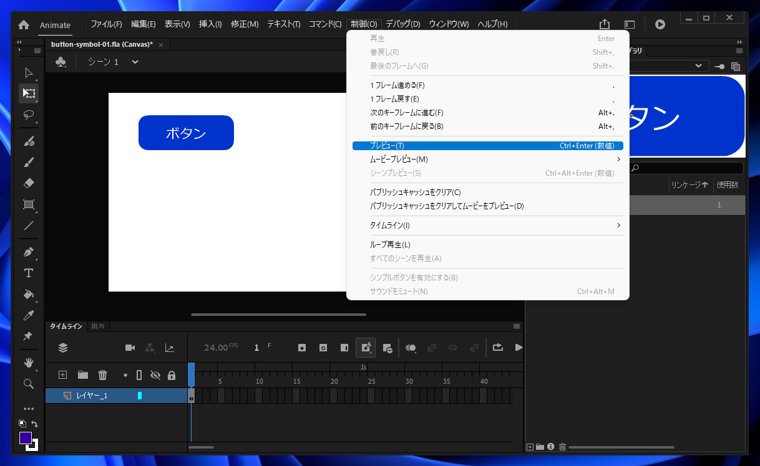
Task: Click the fill color swatch in tools panel
Action: (x=25, y=438)
